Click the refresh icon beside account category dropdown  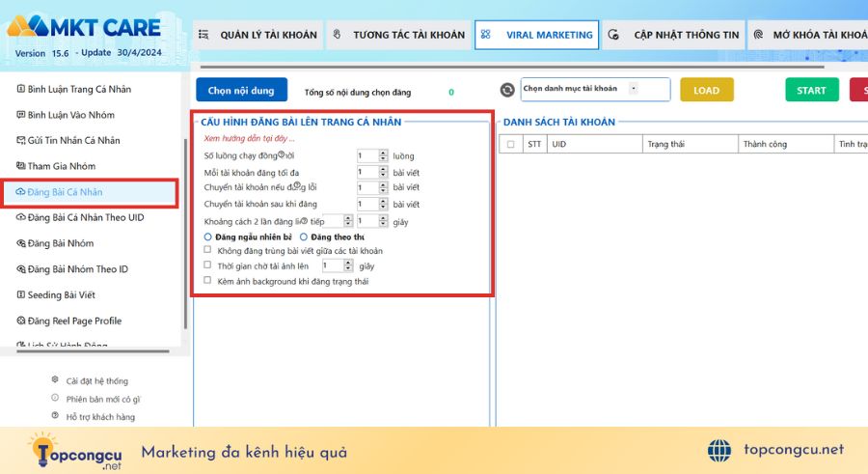507,90
